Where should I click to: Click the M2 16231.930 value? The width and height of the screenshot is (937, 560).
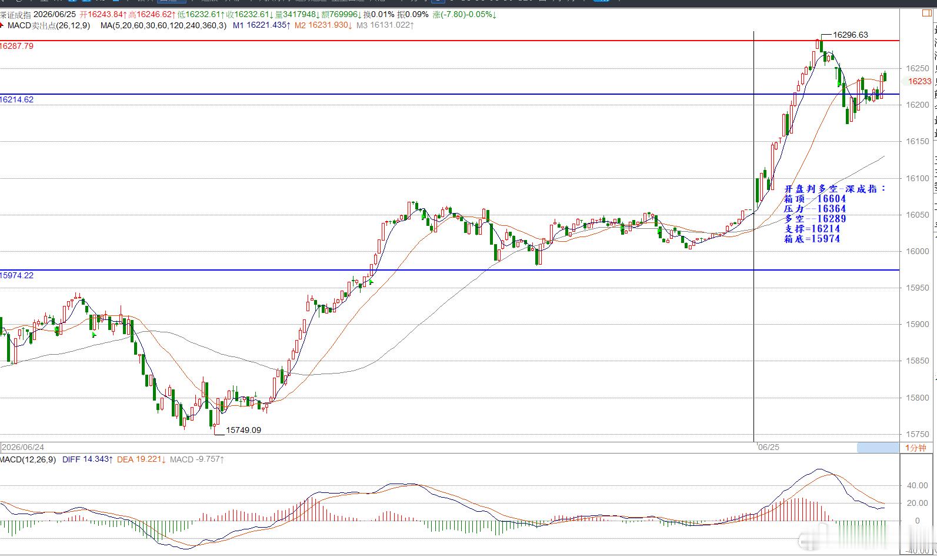pyautogui.click(x=324, y=25)
